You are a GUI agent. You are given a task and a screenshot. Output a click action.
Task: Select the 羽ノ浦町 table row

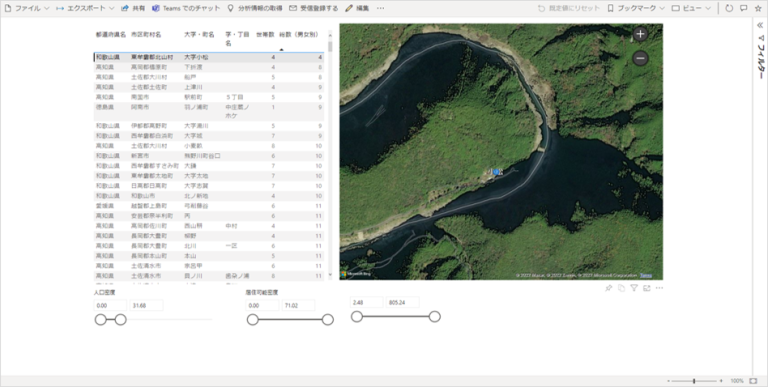click(x=209, y=111)
